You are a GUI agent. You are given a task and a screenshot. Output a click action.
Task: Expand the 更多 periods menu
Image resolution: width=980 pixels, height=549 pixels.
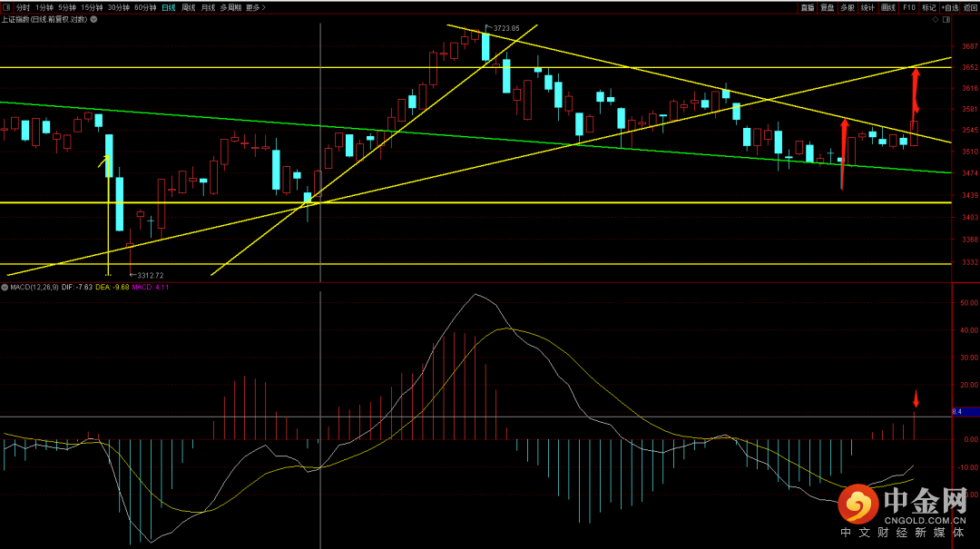[x=256, y=7]
